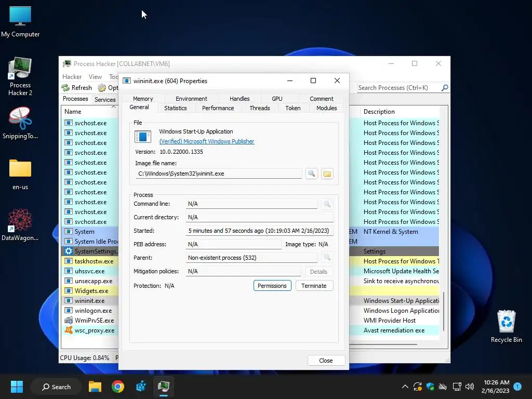Open the My Computer desktop icon
This screenshot has width=532, height=399.
[x=20, y=22]
